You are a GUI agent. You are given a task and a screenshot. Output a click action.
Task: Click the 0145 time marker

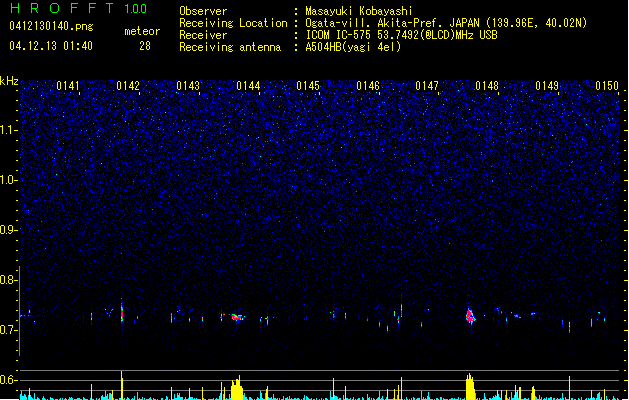coord(308,86)
